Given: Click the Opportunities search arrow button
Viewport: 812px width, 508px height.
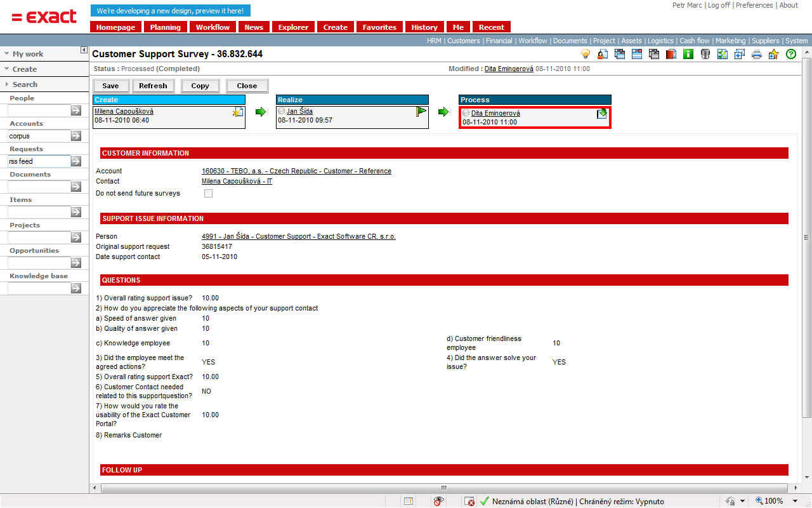Looking at the screenshot, I should click(76, 263).
